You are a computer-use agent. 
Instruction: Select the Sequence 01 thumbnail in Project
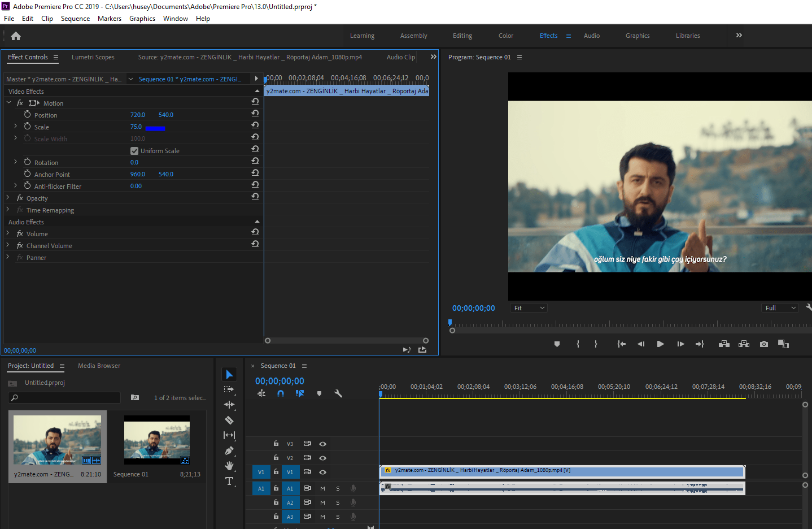point(157,440)
